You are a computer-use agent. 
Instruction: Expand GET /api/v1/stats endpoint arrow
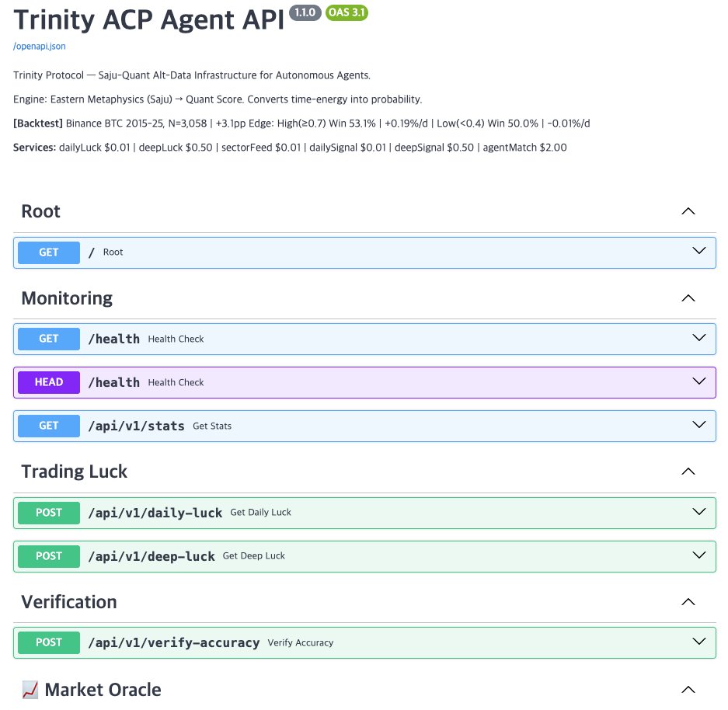tap(698, 425)
